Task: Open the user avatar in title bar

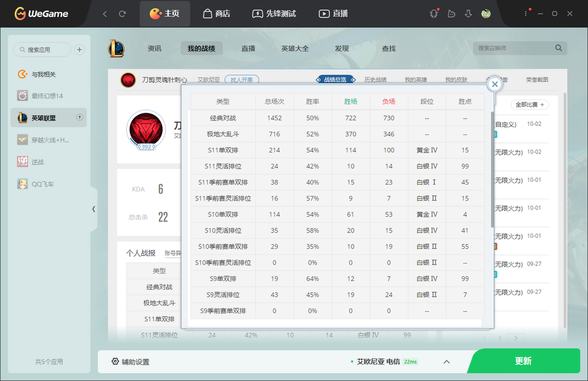Action: (486, 14)
